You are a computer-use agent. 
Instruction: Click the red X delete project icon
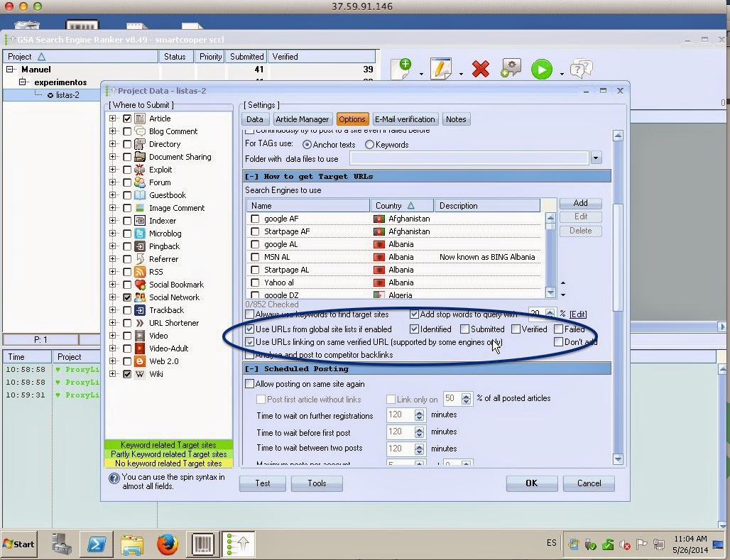[x=481, y=70]
